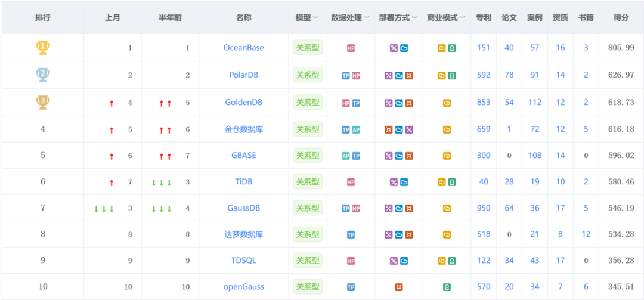Click the AP badge in 金仓数据库 row
This screenshot has width=644, height=300.
click(356, 130)
